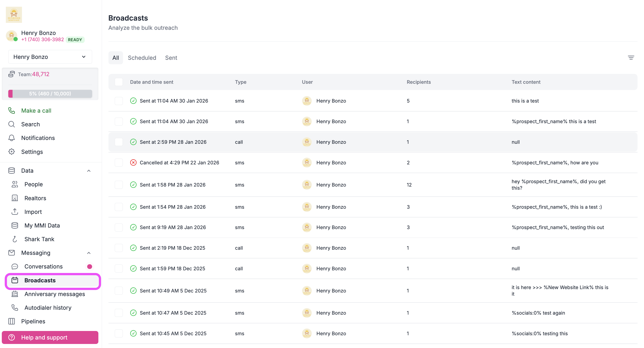Select checkbox for 2:59 PM 28 Jan call row
Screen dimensions: 644x348
point(119,142)
